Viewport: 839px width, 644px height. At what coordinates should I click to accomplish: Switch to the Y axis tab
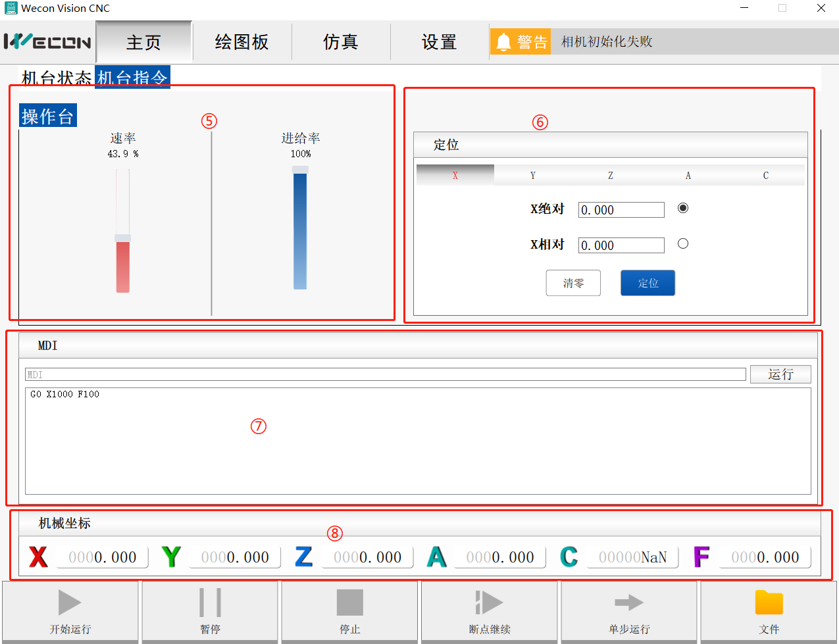point(533,176)
